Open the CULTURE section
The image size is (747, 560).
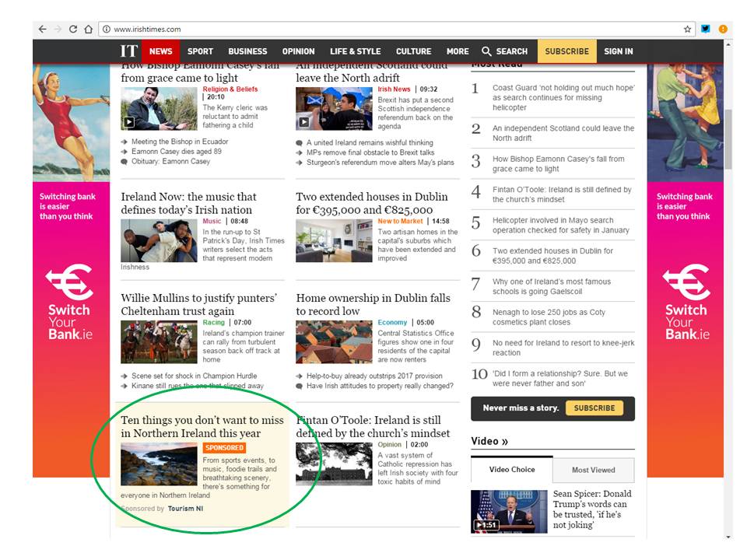click(x=413, y=51)
